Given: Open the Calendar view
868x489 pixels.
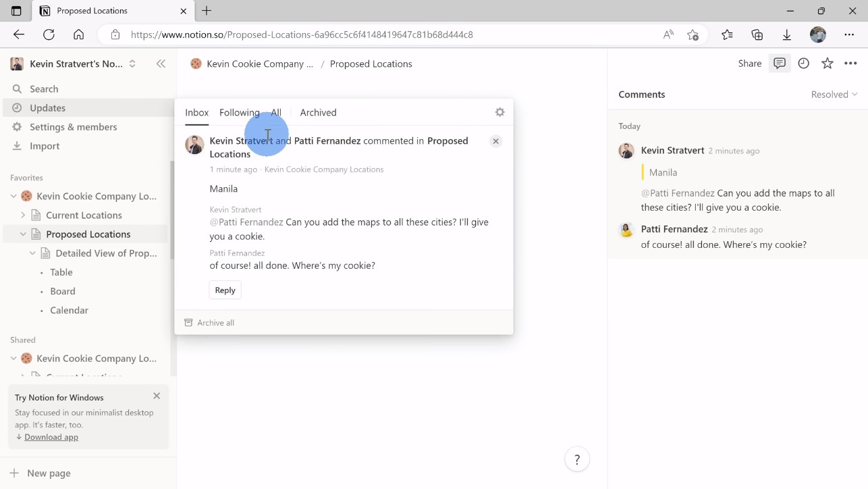Looking at the screenshot, I should click(x=69, y=310).
